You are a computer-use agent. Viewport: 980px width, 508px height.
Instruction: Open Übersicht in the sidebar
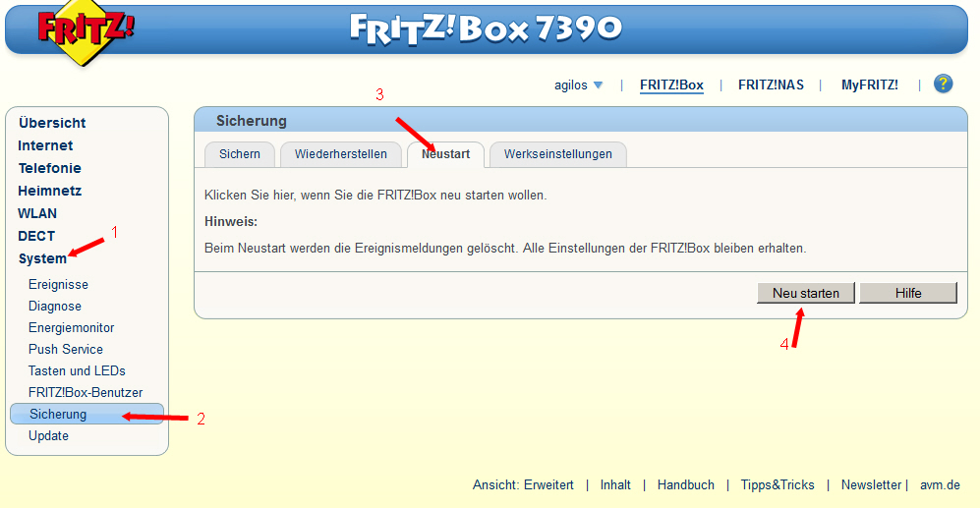point(52,123)
